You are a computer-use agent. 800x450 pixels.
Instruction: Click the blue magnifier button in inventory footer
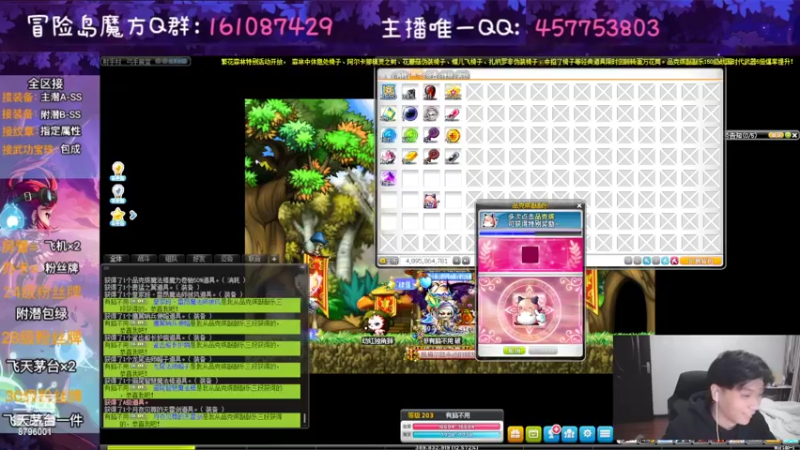[647, 261]
